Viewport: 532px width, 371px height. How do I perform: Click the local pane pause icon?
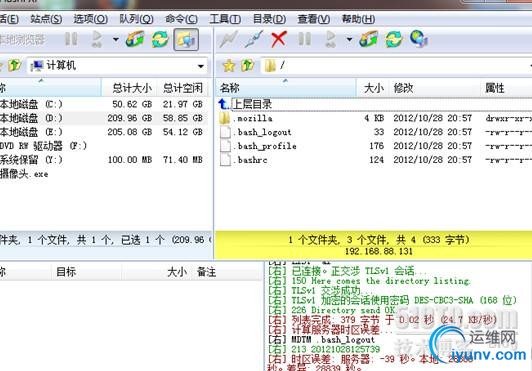click(71, 39)
